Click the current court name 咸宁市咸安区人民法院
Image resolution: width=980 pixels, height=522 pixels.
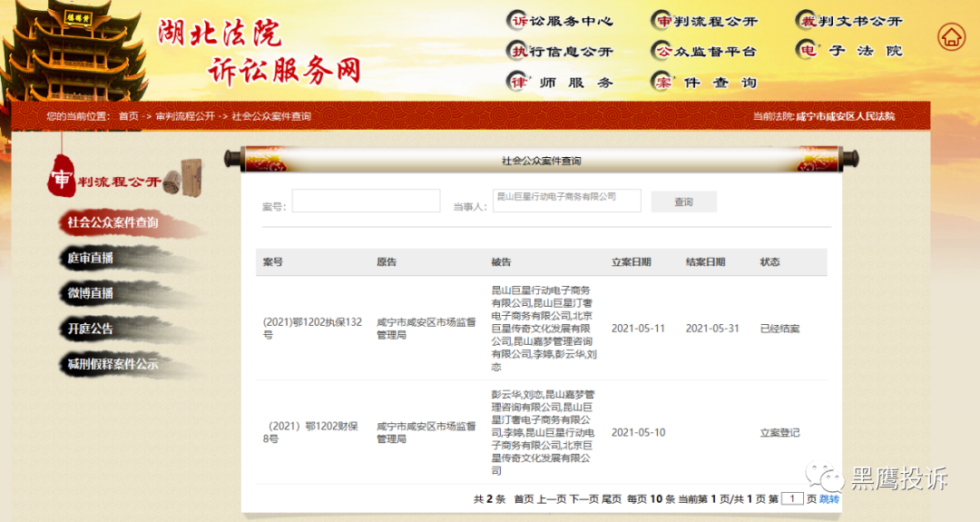[x=845, y=116]
